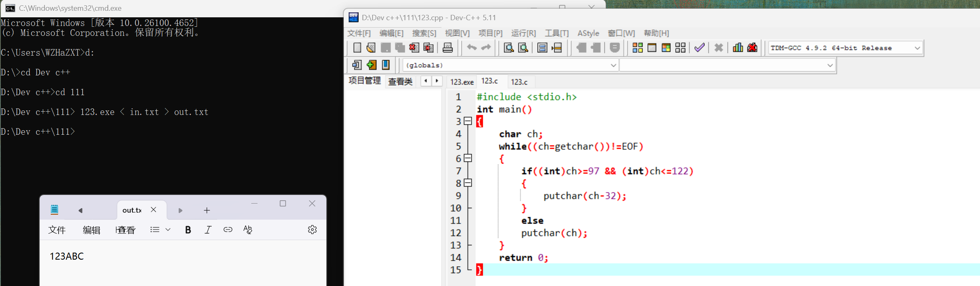Click the Save file floppy icon

pyautogui.click(x=385, y=48)
